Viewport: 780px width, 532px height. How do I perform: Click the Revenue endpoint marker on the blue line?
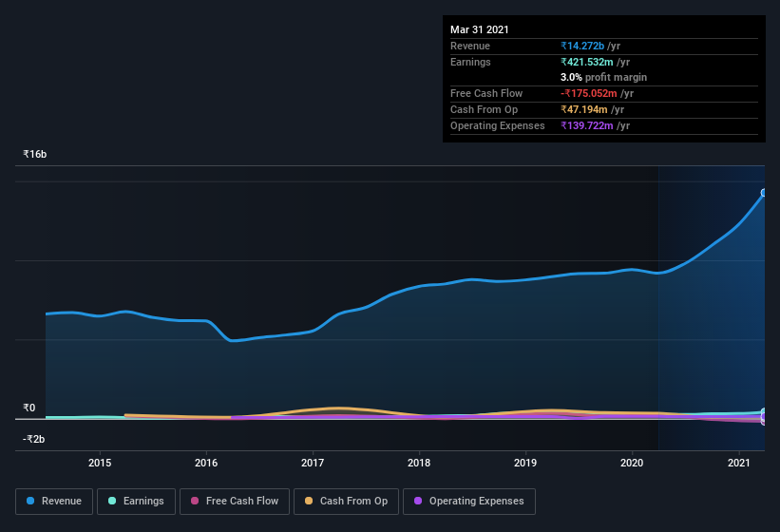click(x=764, y=193)
